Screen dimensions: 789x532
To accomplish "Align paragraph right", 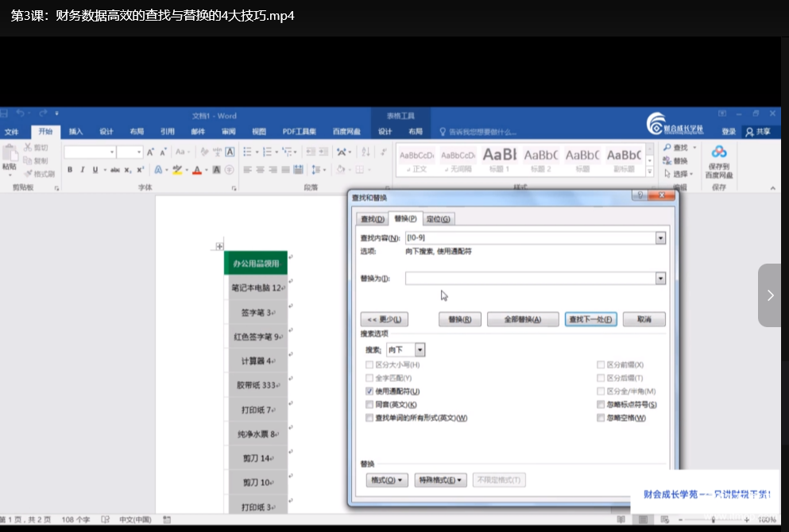I will tap(273, 170).
